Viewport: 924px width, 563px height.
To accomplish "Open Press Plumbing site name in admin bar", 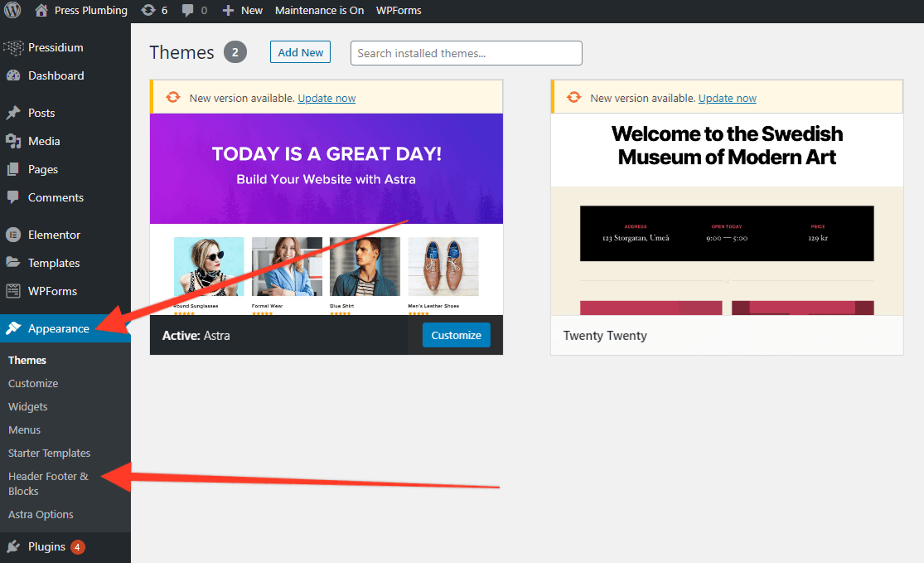I will coord(91,11).
